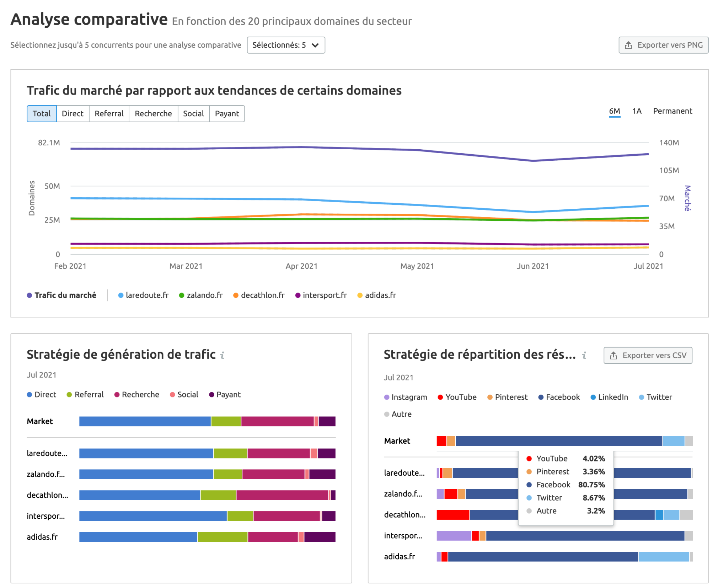This screenshot has height=588, width=718.
Task: Open info icon beside Stratégie de génération de trafic
Action: click(222, 355)
